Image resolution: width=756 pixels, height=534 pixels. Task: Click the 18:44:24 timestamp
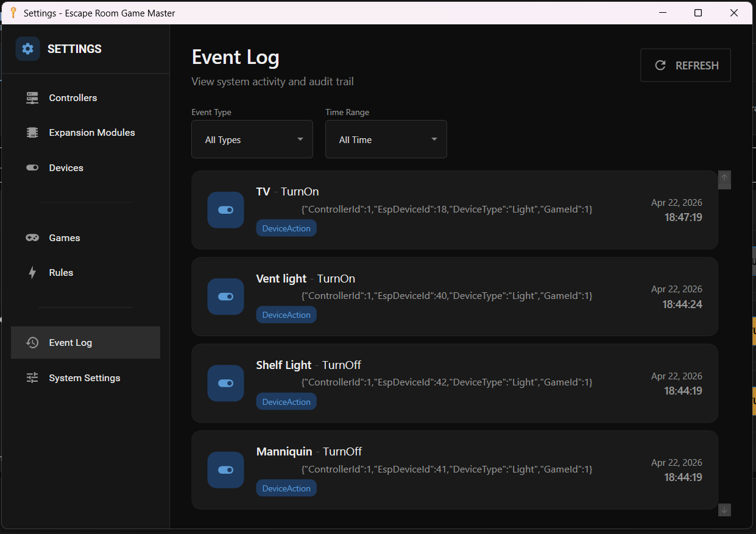pyautogui.click(x=682, y=304)
